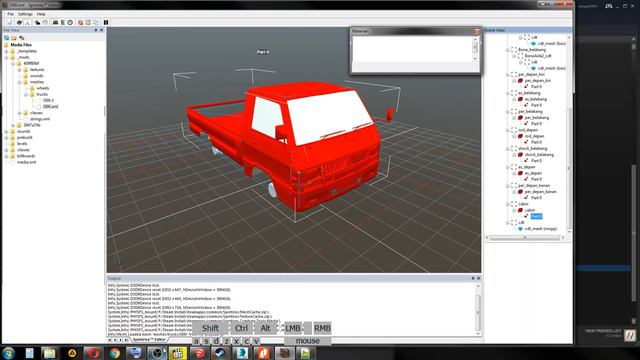
Task: Pin the File View panel
Action: pos(96,30)
